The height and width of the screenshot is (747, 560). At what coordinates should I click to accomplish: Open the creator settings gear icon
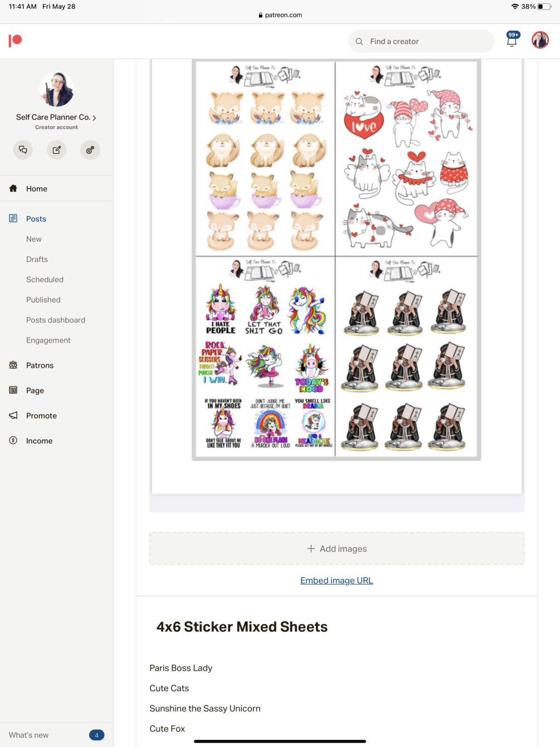pos(90,150)
